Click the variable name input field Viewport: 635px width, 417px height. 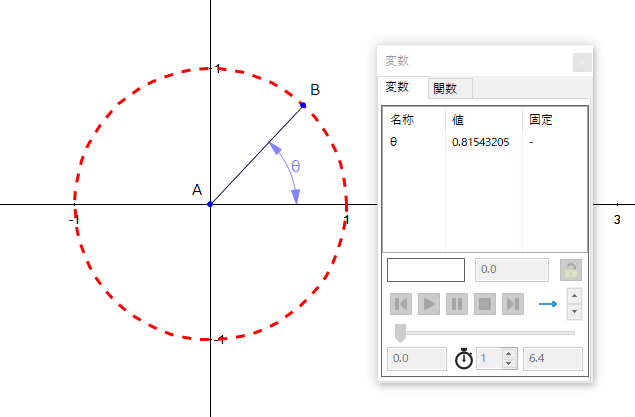click(426, 270)
